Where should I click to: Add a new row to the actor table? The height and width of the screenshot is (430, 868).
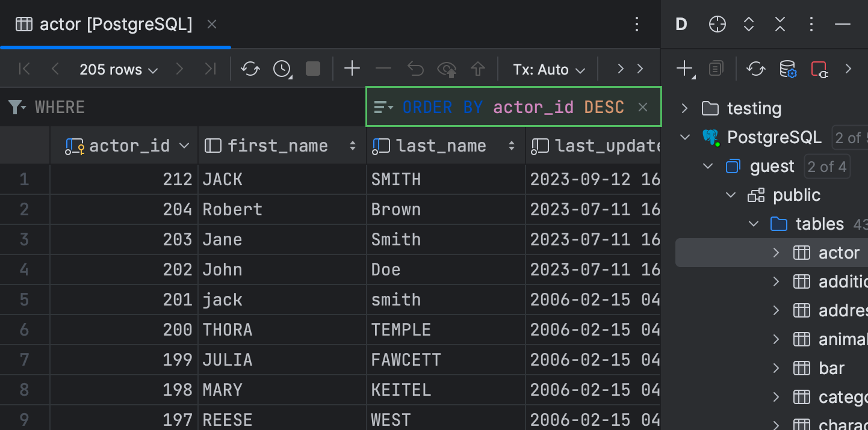pos(352,69)
